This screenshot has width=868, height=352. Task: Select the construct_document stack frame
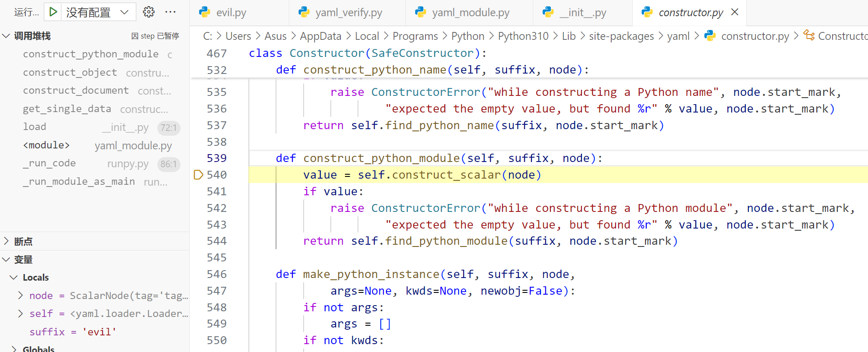click(x=95, y=91)
